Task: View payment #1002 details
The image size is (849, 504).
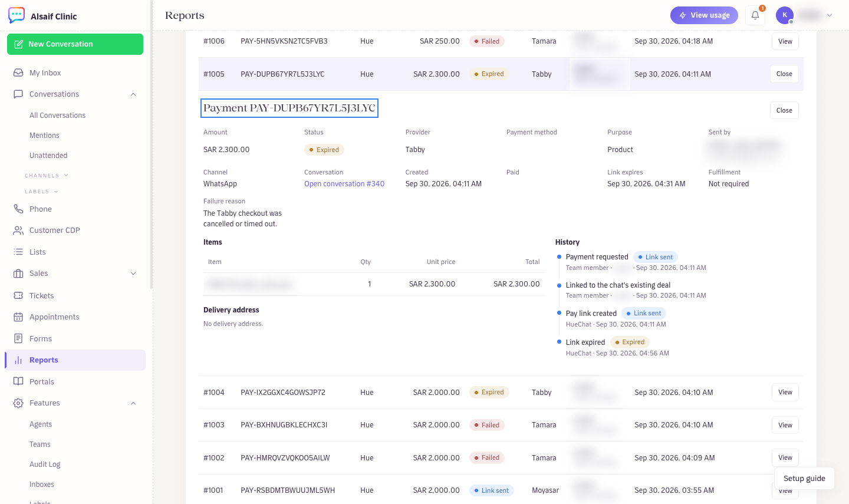Action: pos(785,457)
